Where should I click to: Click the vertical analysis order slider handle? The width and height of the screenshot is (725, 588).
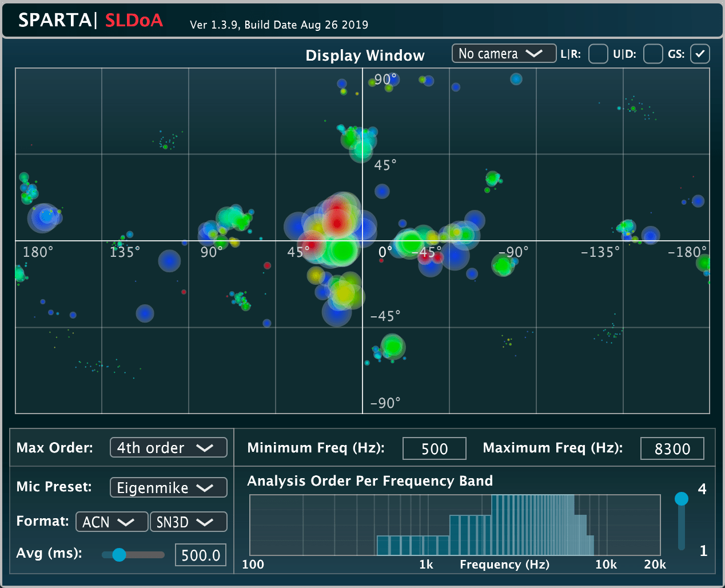point(681,499)
